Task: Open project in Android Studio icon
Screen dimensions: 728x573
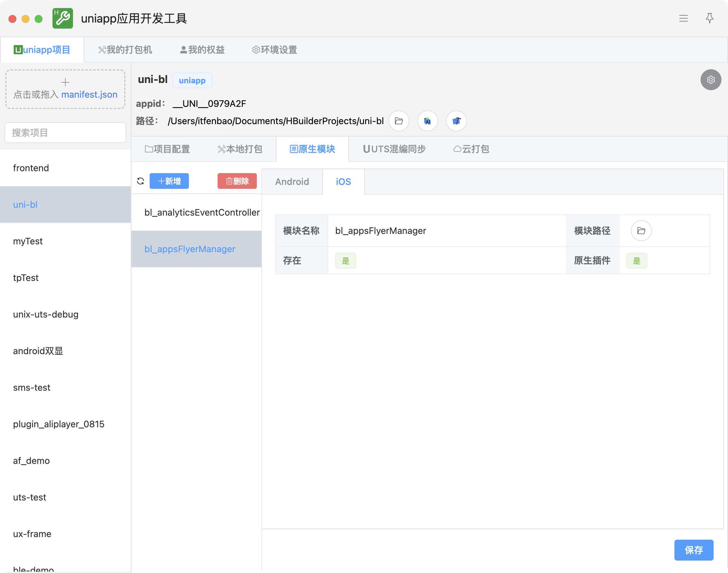Action: click(x=427, y=121)
